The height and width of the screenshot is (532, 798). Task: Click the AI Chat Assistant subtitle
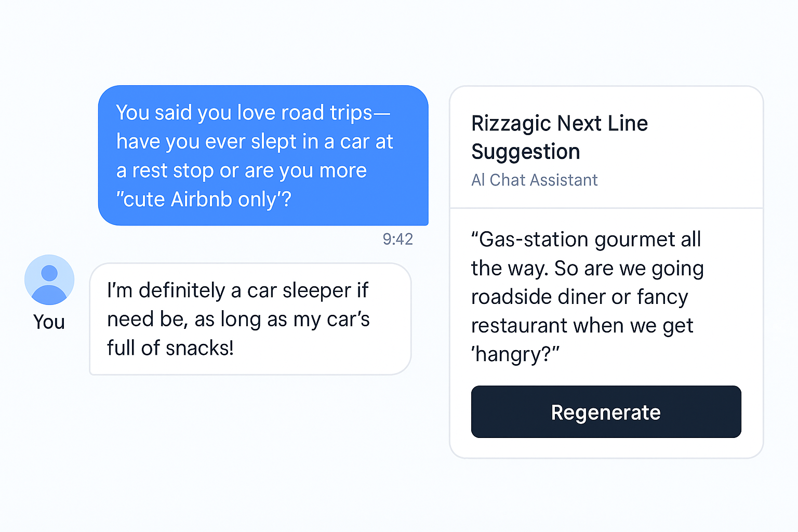pyautogui.click(x=534, y=180)
